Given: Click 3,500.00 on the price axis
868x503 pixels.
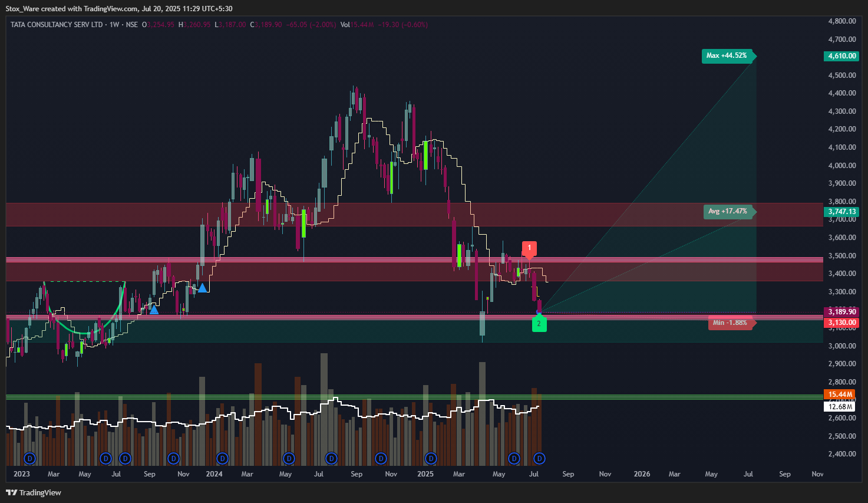Looking at the screenshot, I should pyautogui.click(x=842, y=256).
